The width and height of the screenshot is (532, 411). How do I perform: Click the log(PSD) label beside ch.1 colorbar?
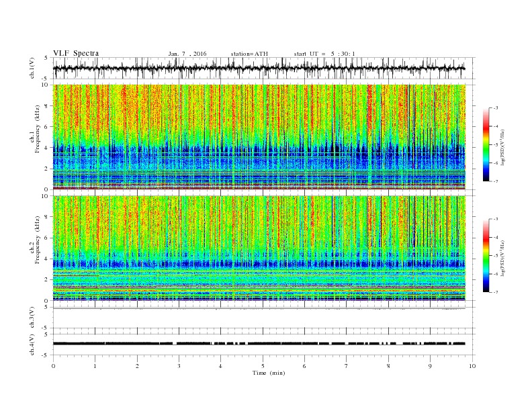pos(502,147)
